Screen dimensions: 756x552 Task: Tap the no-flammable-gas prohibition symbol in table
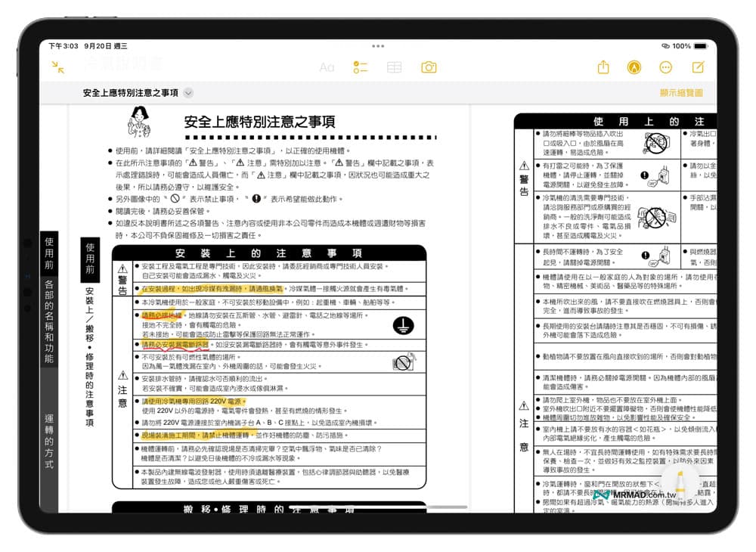click(x=404, y=361)
